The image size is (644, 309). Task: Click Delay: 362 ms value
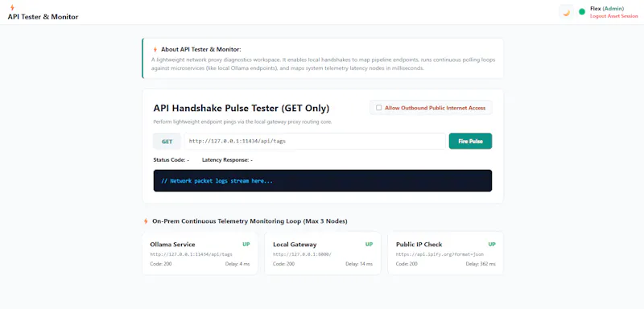[481, 264]
